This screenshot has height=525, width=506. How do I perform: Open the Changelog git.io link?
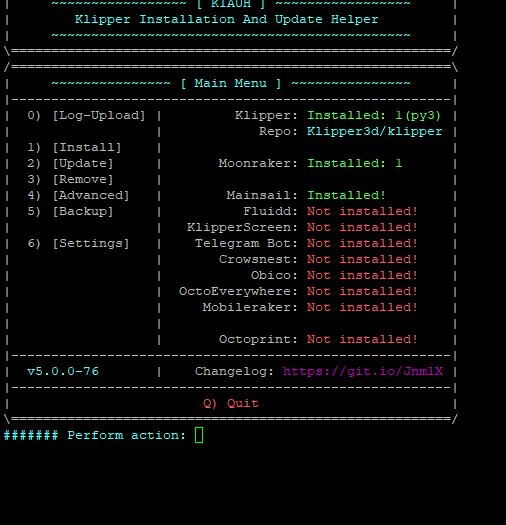(x=363, y=371)
